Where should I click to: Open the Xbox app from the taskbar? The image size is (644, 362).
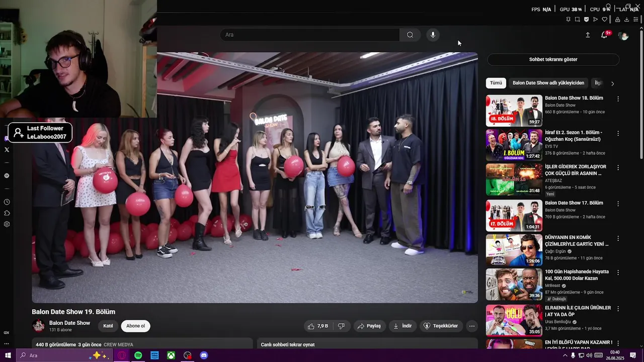[171, 355]
